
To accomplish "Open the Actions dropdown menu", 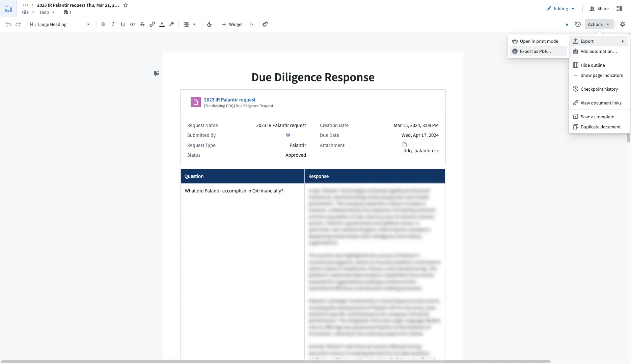I will 599,24.
